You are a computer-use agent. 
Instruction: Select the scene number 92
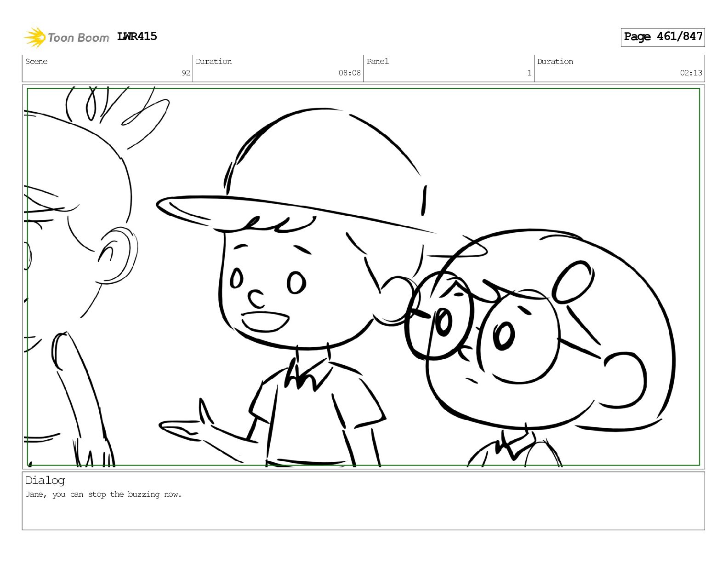186,73
